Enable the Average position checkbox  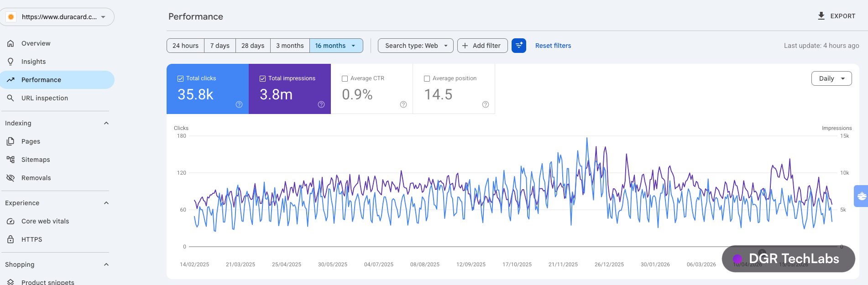427,78
